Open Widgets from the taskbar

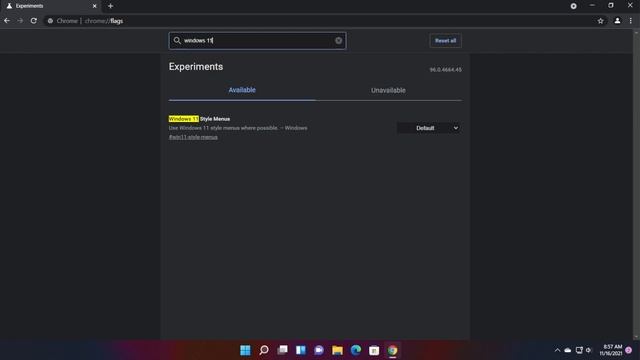pos(301,350)
